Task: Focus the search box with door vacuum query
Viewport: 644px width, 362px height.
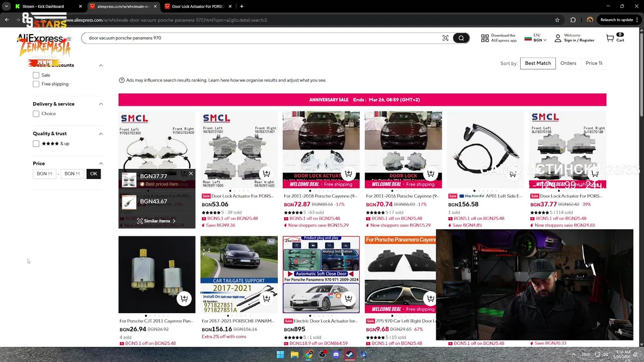Action: 262,38
